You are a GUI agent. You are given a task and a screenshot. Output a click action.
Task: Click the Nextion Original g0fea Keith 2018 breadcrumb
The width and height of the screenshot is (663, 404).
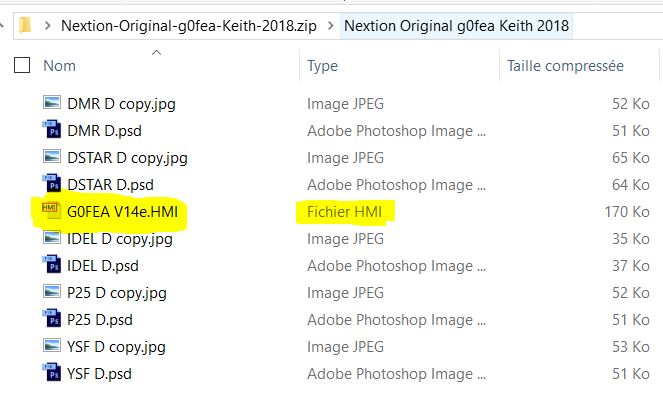pyautogui.click(x=456, y=26)
